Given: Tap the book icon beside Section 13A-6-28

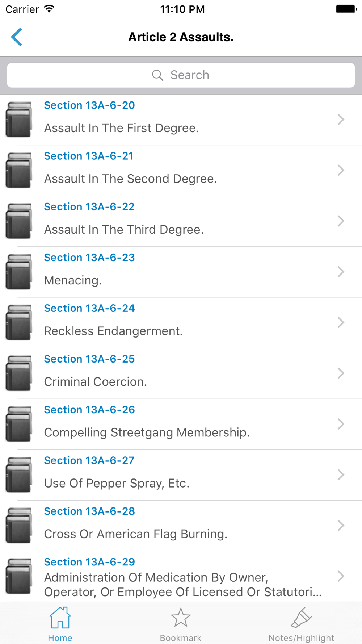Looking at the screenshot, I should (19, 525).
